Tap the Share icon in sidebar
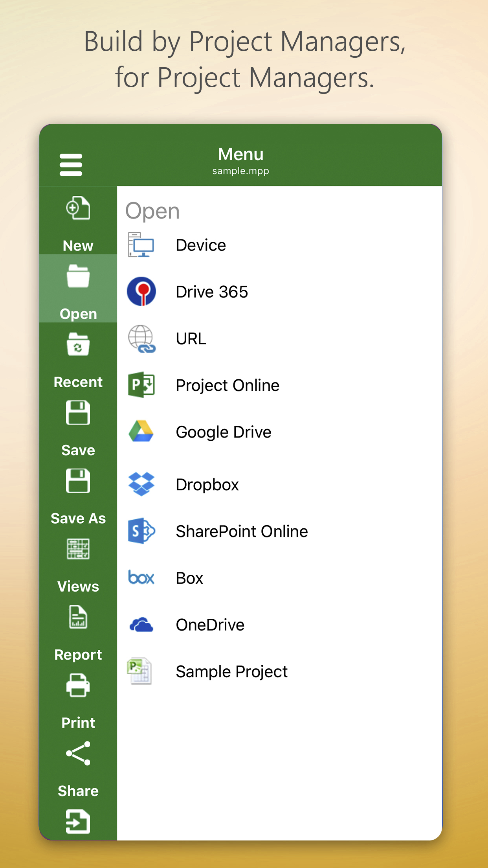The image size is (488, 868). click(78, 754)
